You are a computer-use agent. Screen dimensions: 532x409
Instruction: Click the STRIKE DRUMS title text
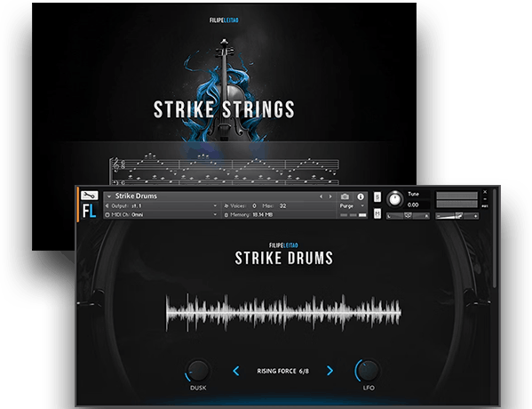point(284,258)
